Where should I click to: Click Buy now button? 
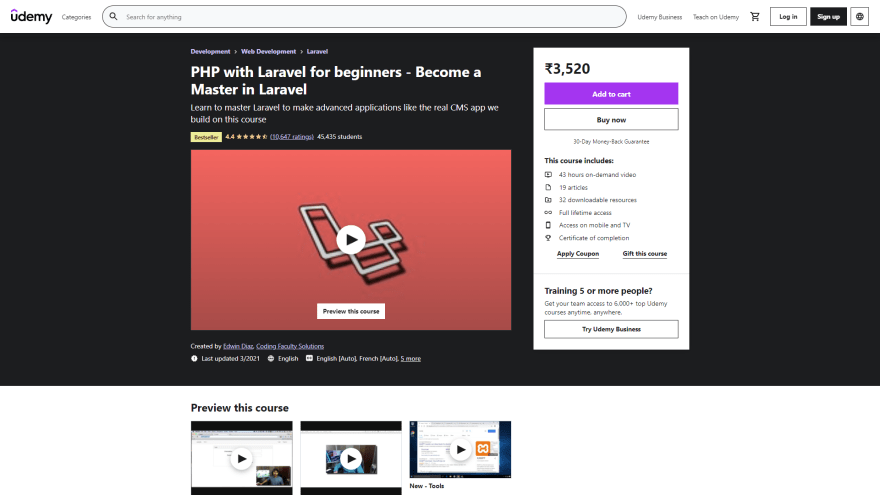point(611,120)
